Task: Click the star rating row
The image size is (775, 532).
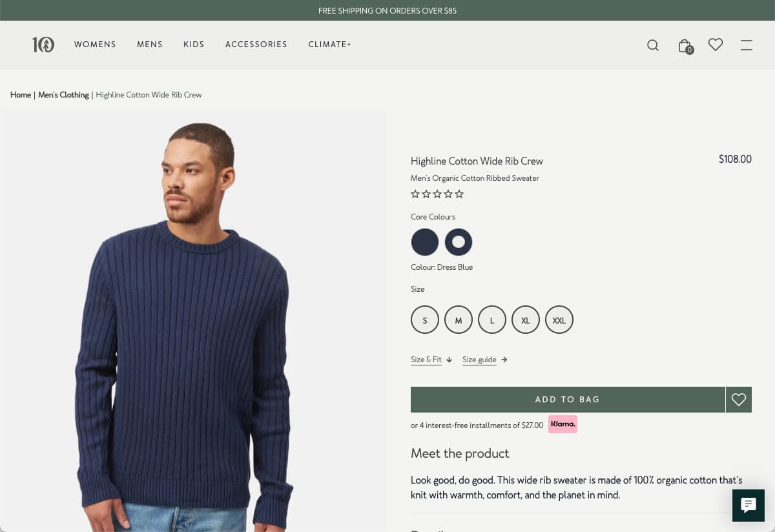Action: tap(437, 194)
